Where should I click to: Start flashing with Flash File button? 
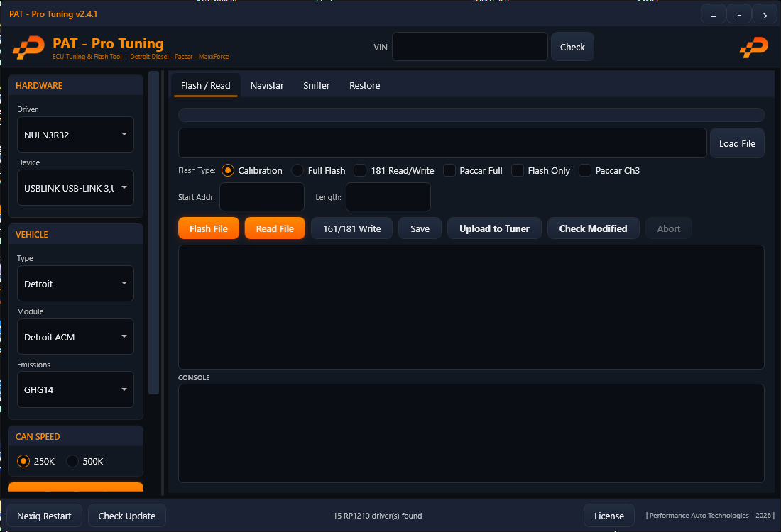(x=209, y=228)
